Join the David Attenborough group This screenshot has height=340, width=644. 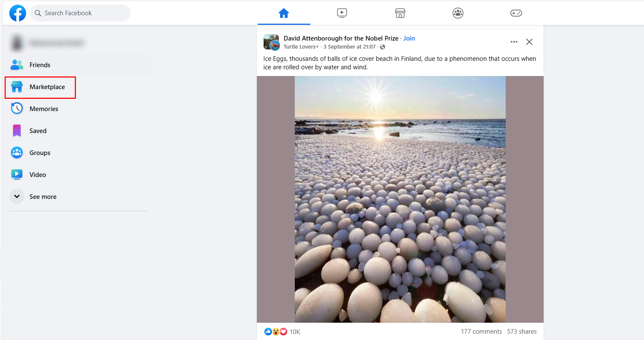coord(409,38)
